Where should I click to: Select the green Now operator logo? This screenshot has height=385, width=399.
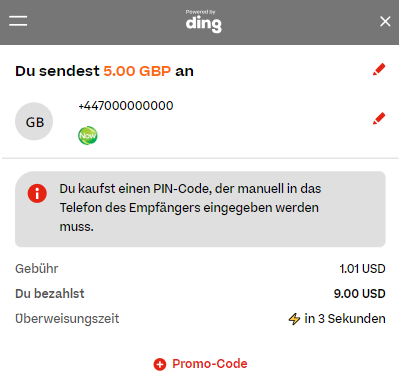(x=88, y=135)
